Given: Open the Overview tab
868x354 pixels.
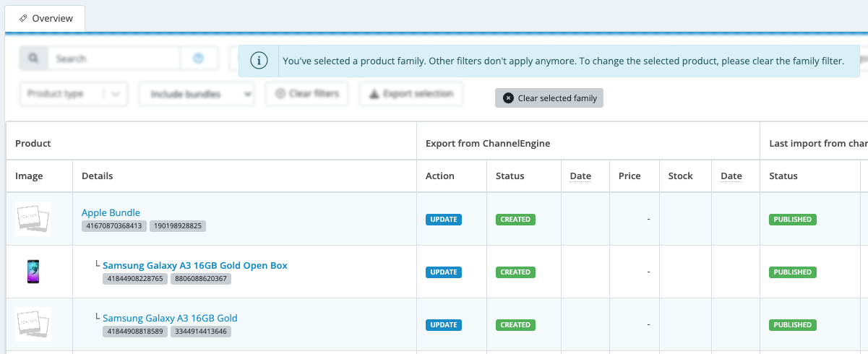Looking at the screenshot, I should click(46, 18).
